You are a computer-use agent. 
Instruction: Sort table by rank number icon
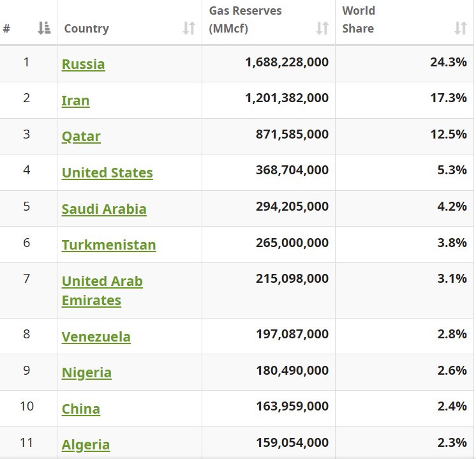tap(43, 28)
